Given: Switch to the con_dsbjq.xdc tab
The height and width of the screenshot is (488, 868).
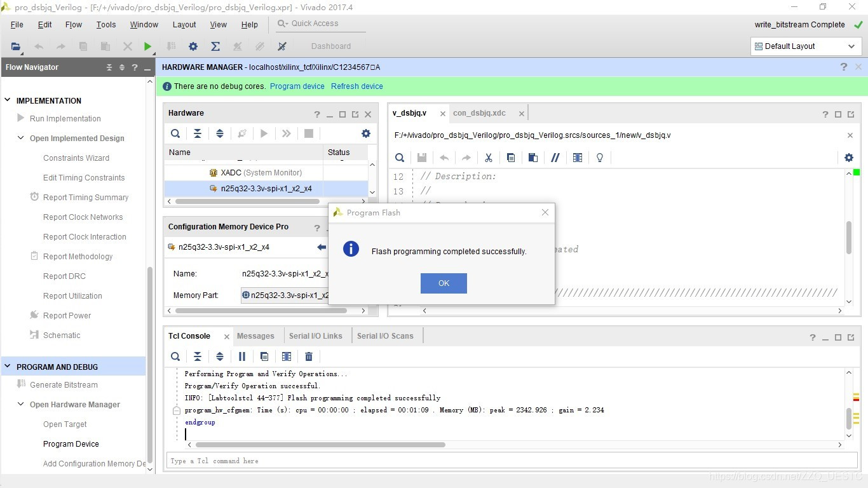Looking at the screenshot, I should tap(479, 113).
